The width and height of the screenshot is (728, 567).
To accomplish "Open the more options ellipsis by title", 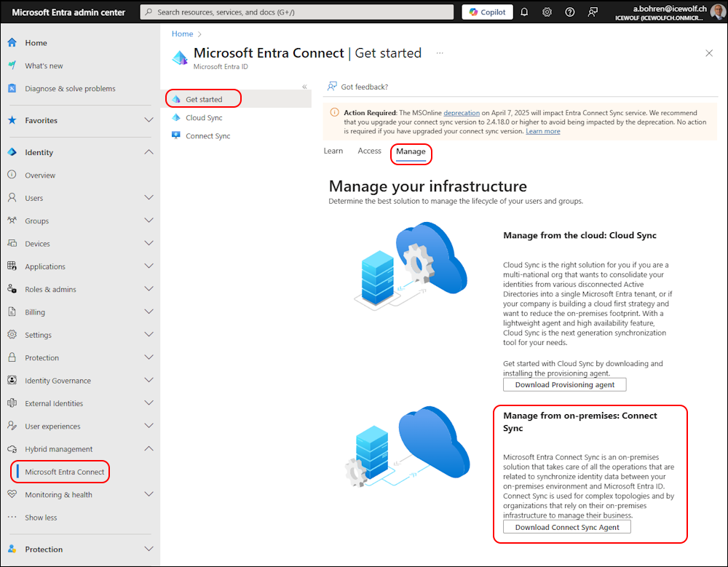I will pyautogui.click(x=440, y=53).
